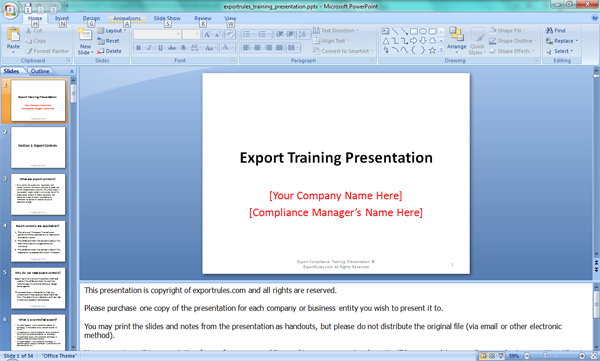Toggle Bold formatting
This screenshot has width=600, height=361.
139,48
